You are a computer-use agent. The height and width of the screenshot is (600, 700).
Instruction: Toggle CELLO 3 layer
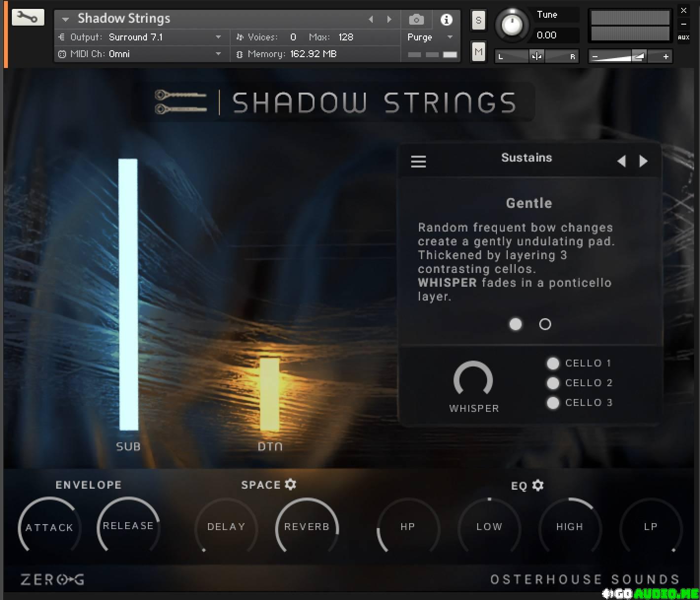coord(553,403)
